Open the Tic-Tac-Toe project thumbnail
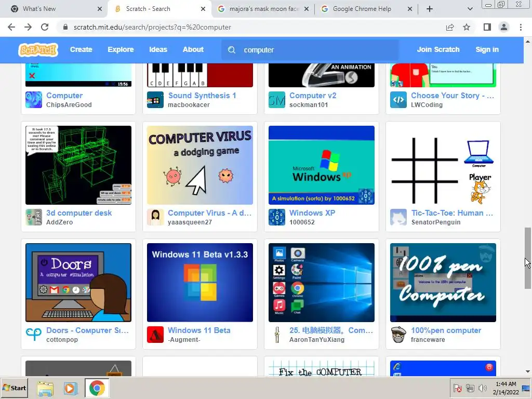This screenshot has width=532, height=399. click(x=443, y=165)
